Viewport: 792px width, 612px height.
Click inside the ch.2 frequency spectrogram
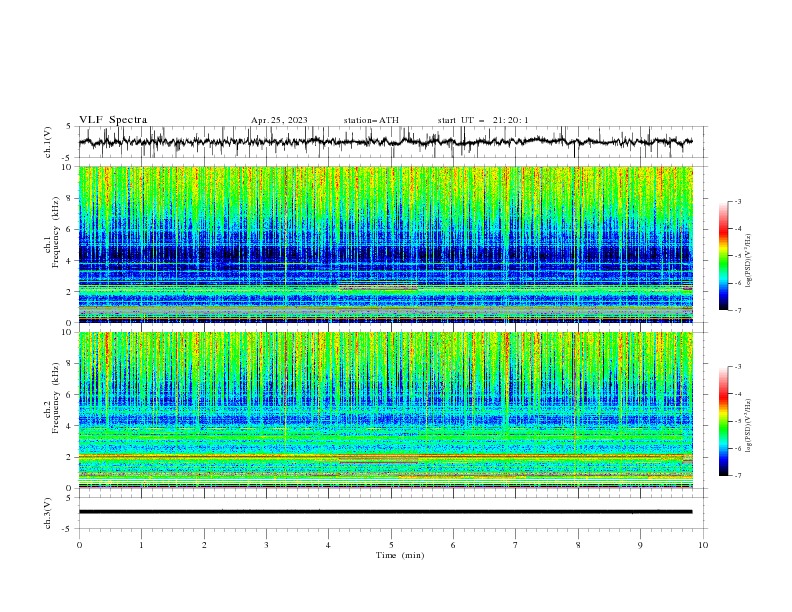385,410
